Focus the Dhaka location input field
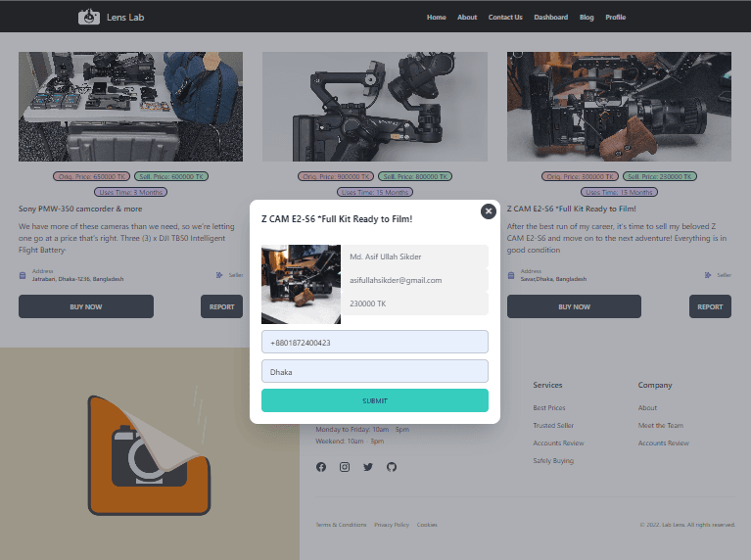Image resolution: width=751 pixels, height=560 pixels. [x=375, y=371]
